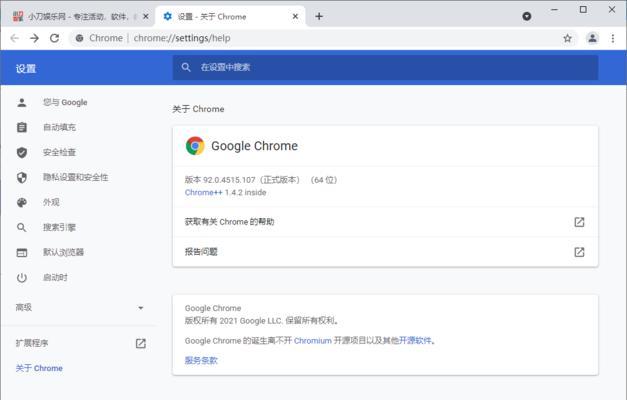Open 自动填充 settings section

click(59, 127)
